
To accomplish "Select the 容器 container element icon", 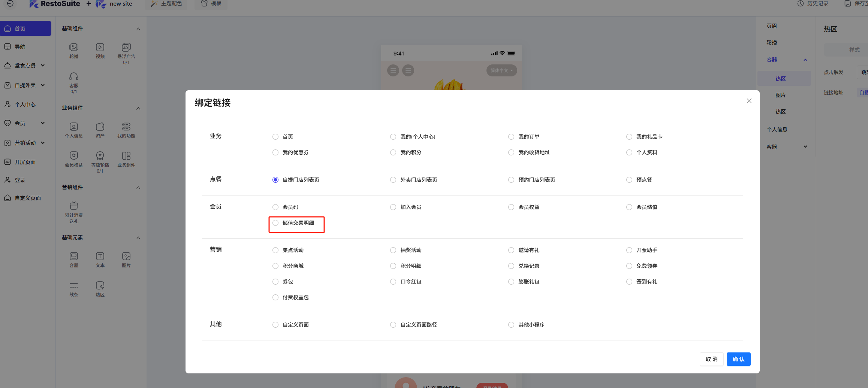I will click(x=74, y=256).
